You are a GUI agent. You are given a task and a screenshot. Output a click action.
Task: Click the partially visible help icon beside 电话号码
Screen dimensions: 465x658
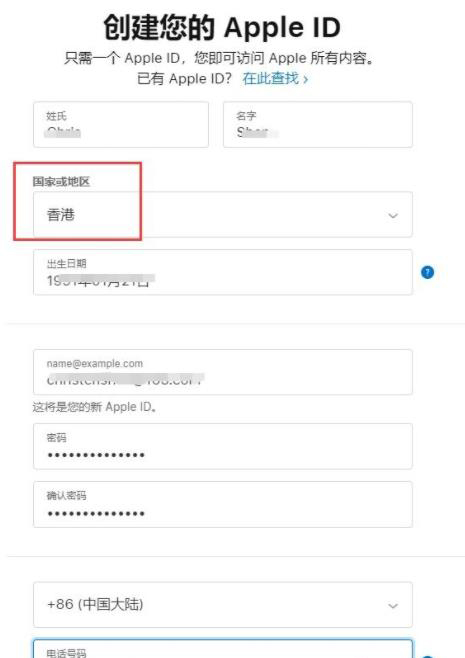427,656
